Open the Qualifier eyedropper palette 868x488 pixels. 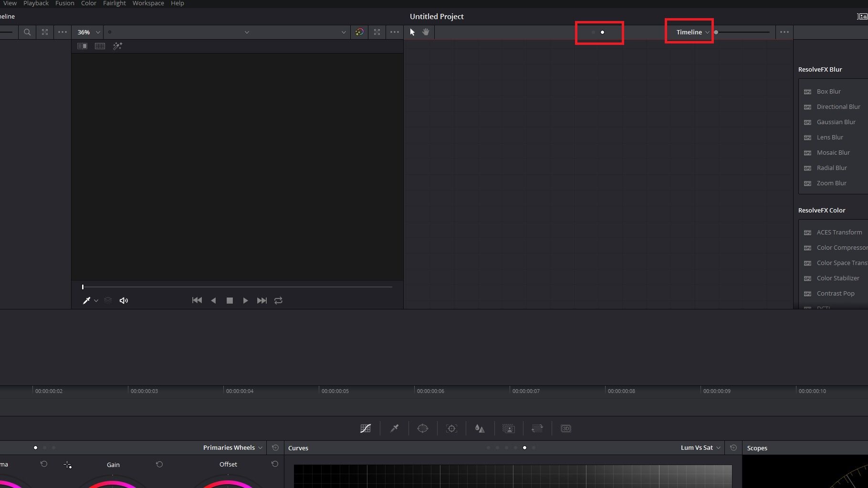tap(394, 428)
